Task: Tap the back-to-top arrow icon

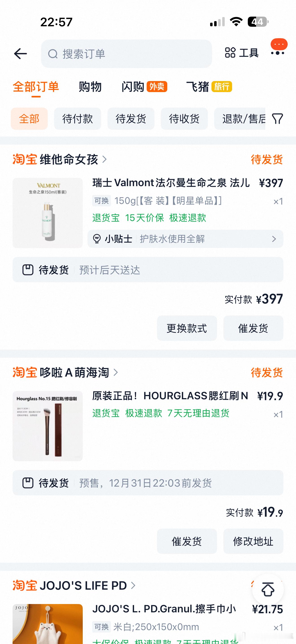Action: [268, 589]
